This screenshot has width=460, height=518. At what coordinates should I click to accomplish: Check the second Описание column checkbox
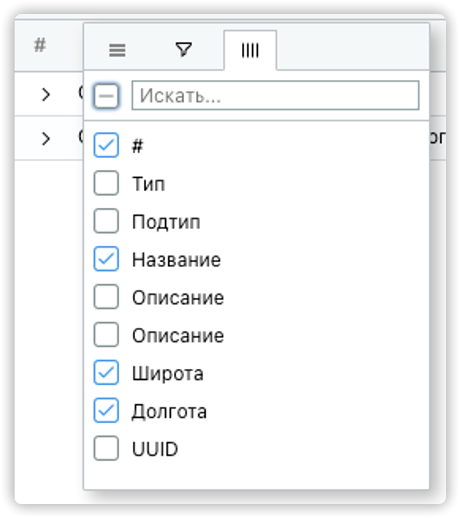pos(106,334)
